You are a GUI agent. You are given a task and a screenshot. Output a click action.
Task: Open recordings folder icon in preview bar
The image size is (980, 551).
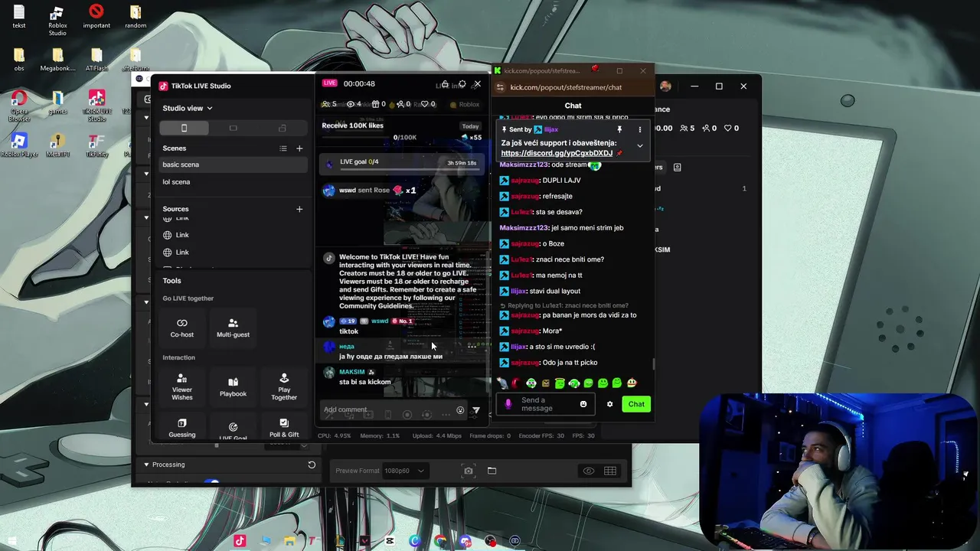click(492, 471)
